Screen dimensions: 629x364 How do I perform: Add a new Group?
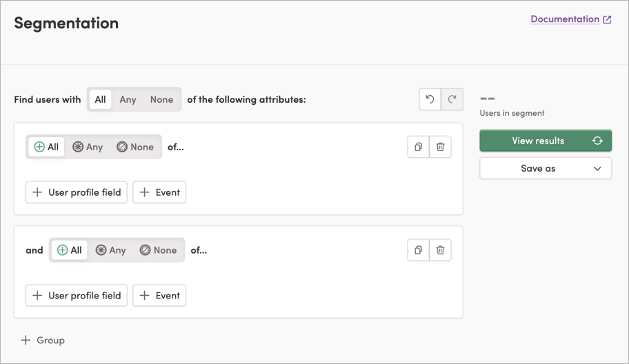tap(43, 340)
